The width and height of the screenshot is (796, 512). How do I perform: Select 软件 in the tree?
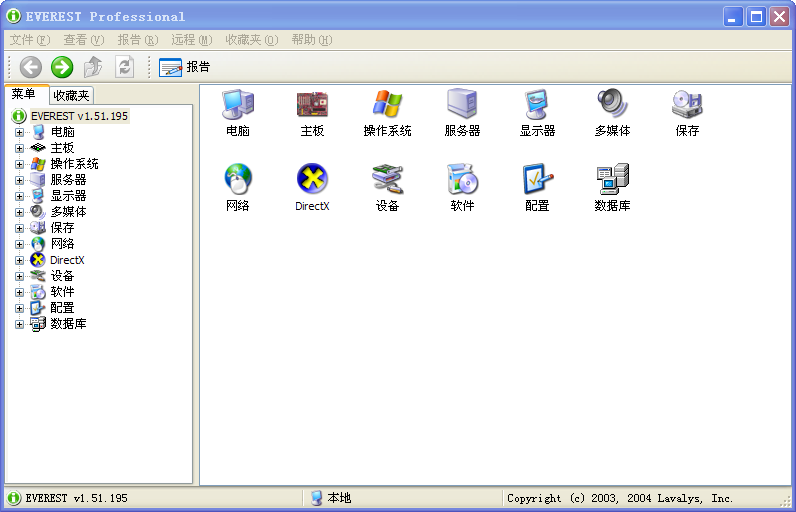62,292
